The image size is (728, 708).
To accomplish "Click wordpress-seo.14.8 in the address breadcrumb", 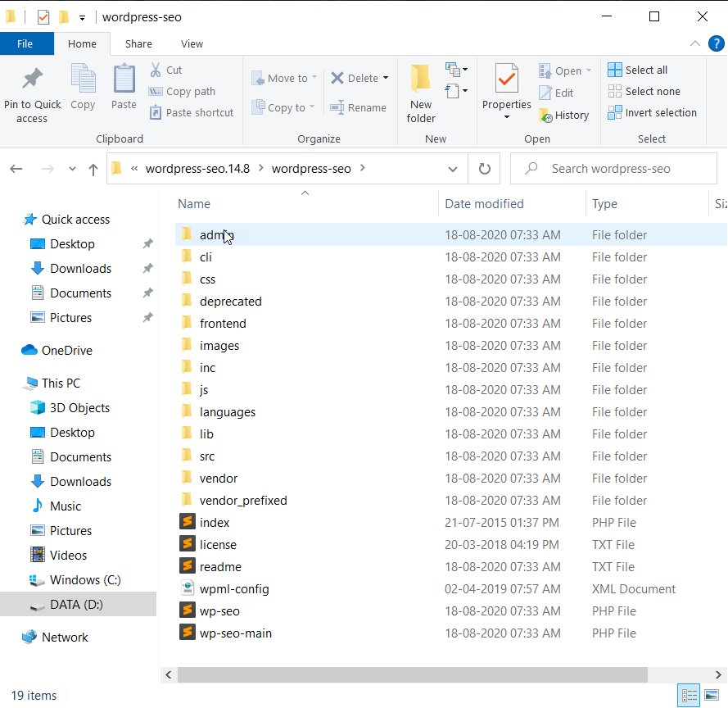I will 198,169.
